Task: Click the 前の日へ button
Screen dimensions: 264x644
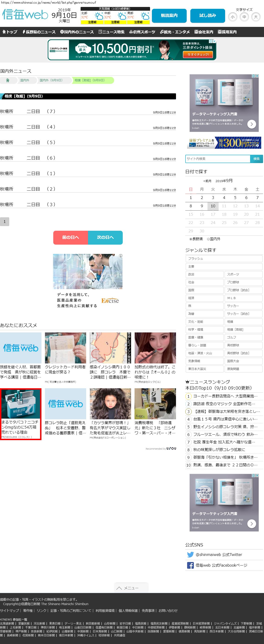Action: (70, 237)
